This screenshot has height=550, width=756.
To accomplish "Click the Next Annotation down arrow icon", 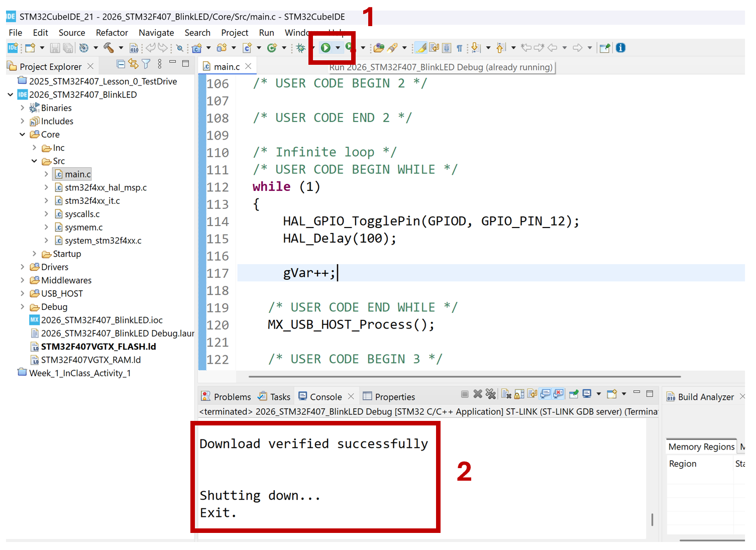I will click(475, 48).
